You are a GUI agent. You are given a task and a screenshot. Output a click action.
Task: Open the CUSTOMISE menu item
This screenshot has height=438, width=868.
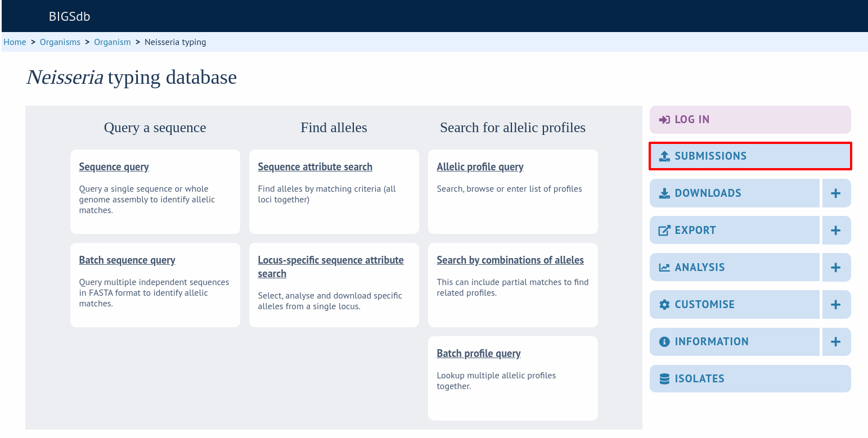pos(734,305)
